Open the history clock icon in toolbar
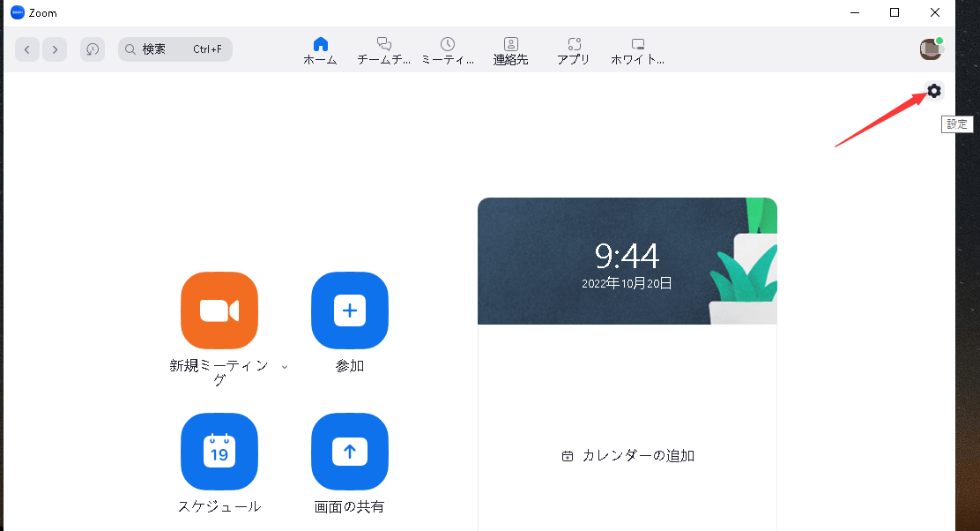This screenshot has height=531, width=980. [93, 49]
